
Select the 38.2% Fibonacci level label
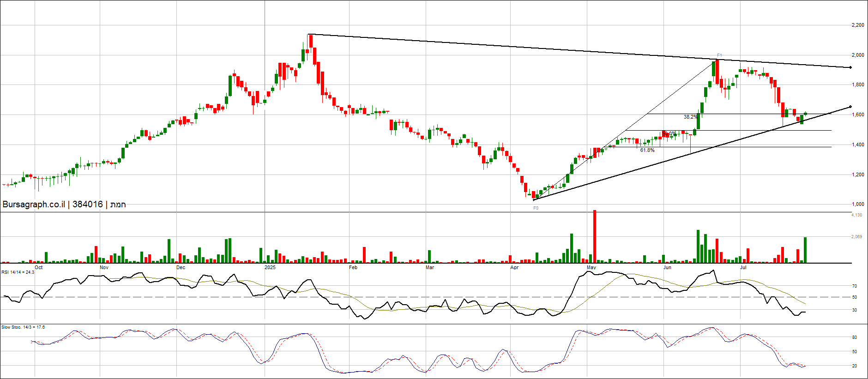690,117
